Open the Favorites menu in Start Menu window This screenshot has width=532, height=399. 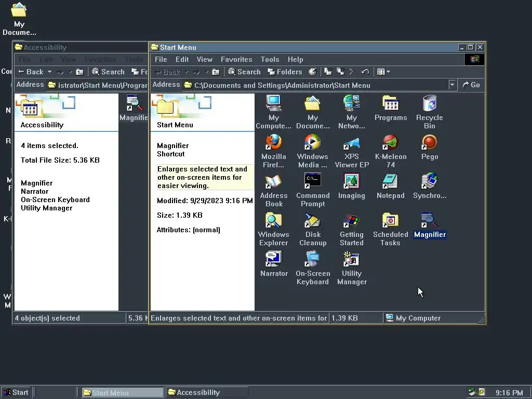click(x=236, y=59)
